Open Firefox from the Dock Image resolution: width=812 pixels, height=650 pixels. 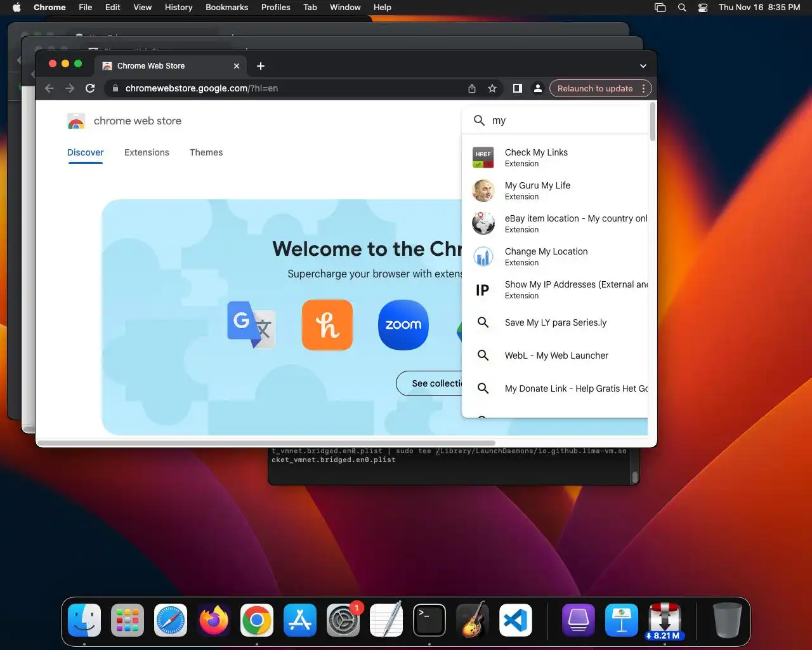coord(214,620)
